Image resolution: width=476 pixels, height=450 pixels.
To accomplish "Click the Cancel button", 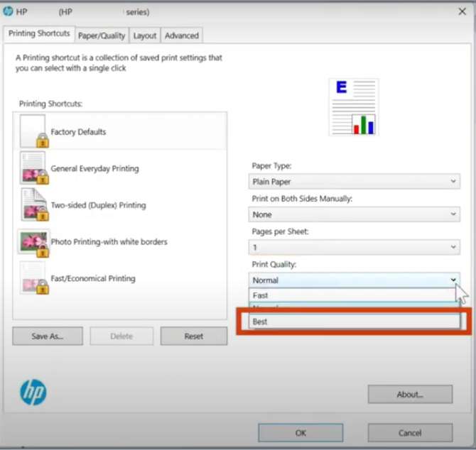I will coord(410,433).
